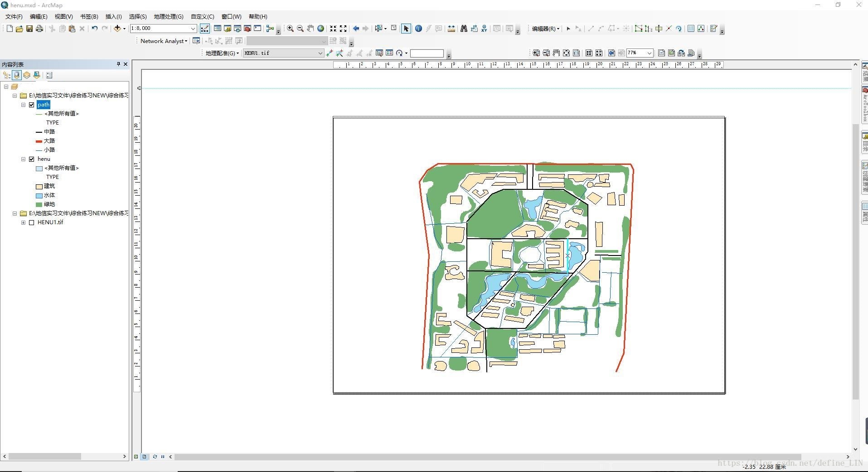
Task: Open the ModelBuilder window icon
Action: click(270, 29)
